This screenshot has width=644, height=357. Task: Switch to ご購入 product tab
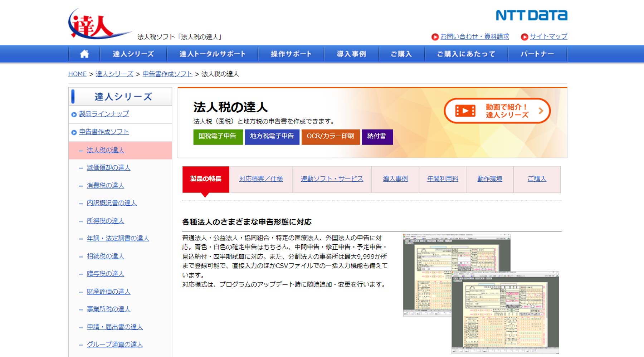click(537, 179)
